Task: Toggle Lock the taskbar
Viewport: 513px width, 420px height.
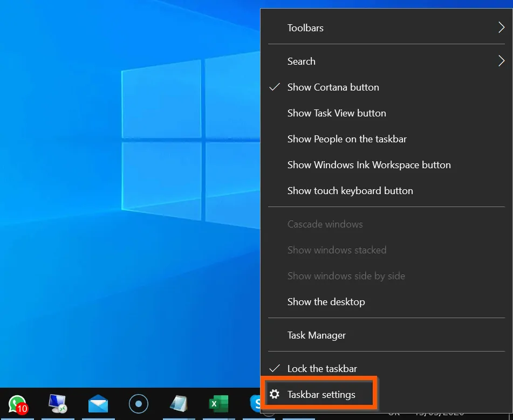Action: (x=386, y=369)
